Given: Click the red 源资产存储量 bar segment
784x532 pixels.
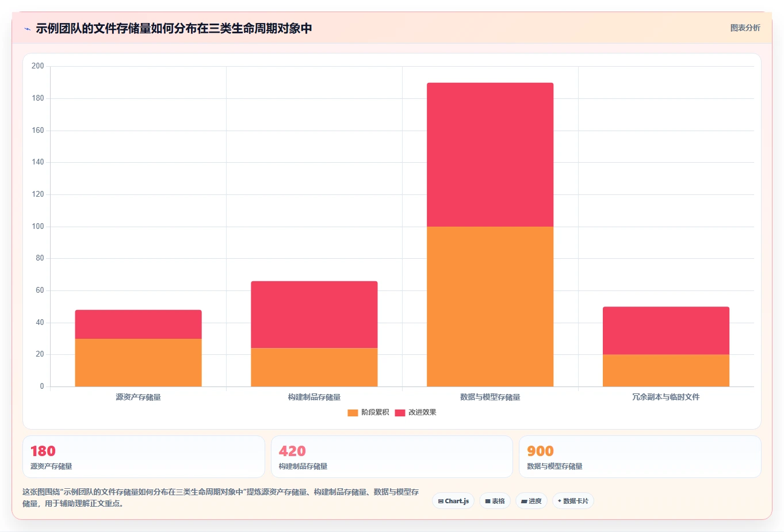Looking at the screenshot, I should [x=138, y=324].
